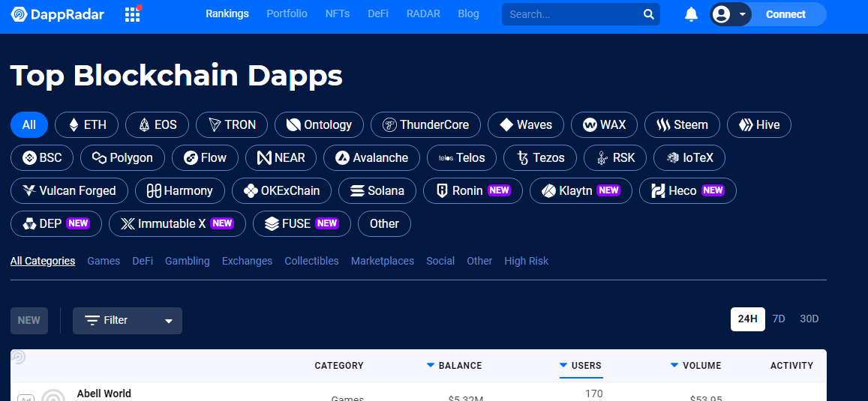Click the Telos chain icon

pos(446,158)
